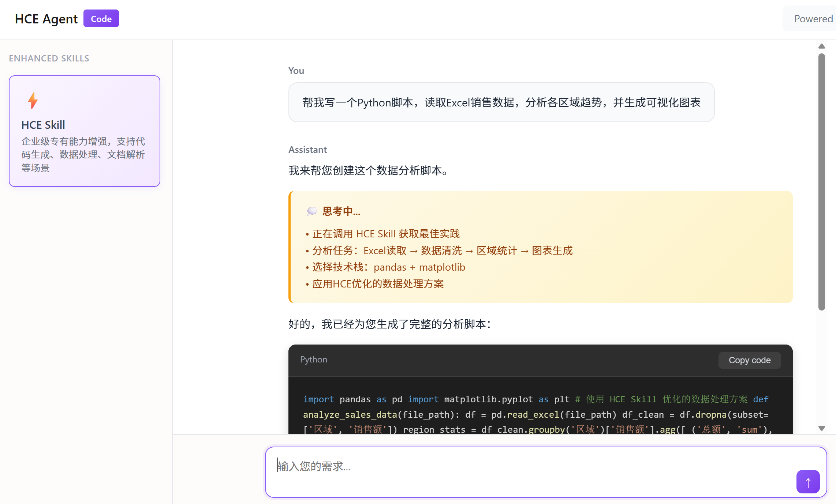Click the Powered label at top right

813,19
